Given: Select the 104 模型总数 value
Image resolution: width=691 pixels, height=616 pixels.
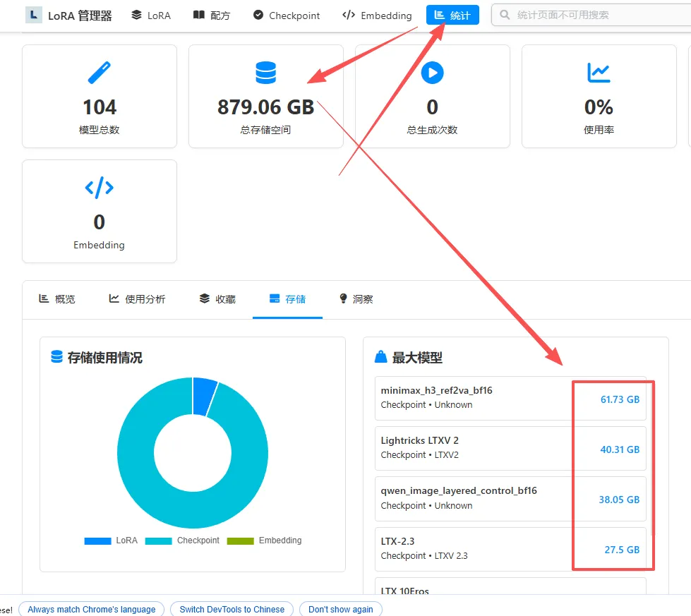Looking at the screenshot, I should coord(100,107).
